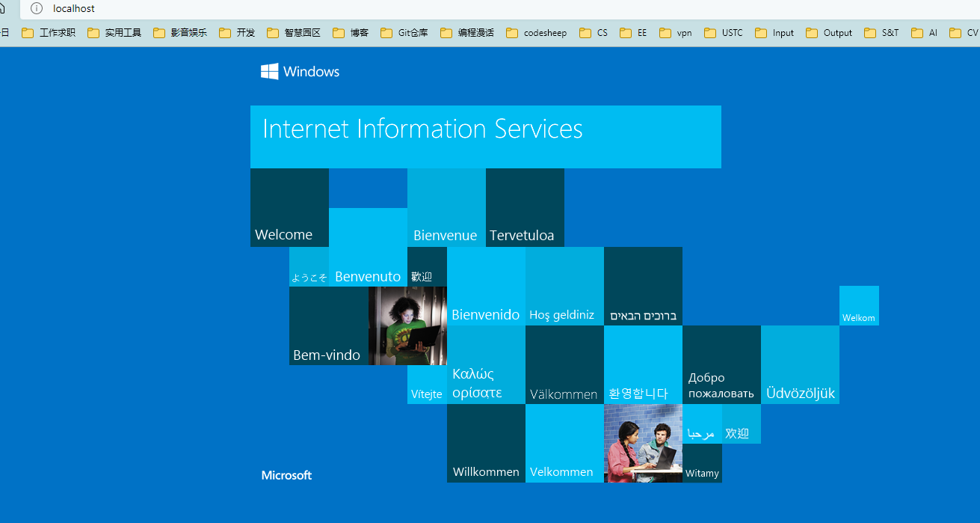Screen dimensions: 980x523
Task: Click the Vítejte tile
Action: 427,385
